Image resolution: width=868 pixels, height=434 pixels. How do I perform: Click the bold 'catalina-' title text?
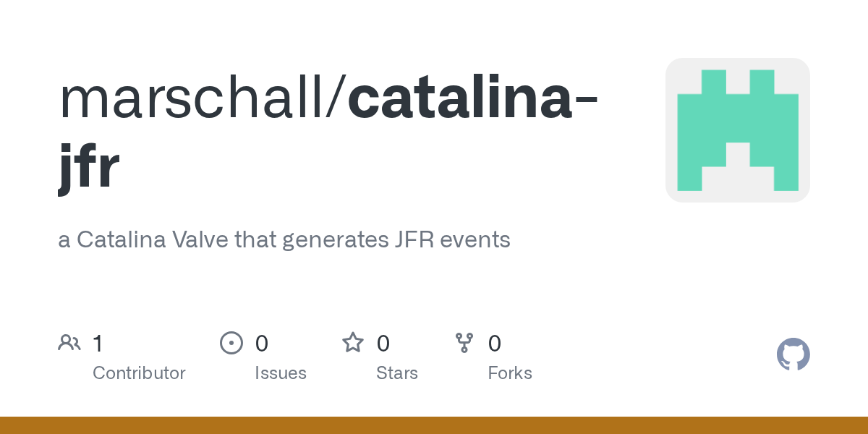(473, 99)
